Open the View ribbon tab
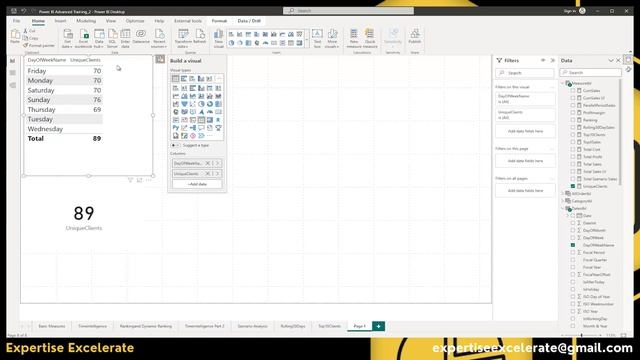 coord(111,21)
